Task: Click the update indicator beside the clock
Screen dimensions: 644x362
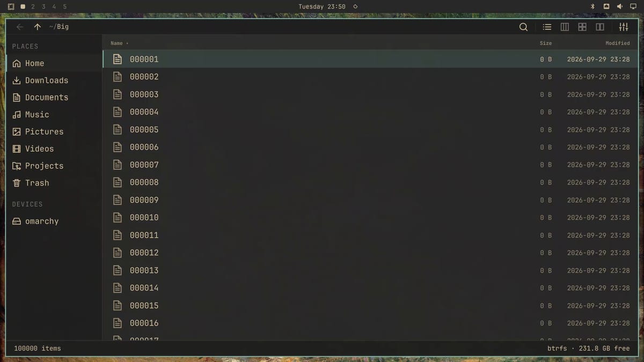Action: [355, 6]
